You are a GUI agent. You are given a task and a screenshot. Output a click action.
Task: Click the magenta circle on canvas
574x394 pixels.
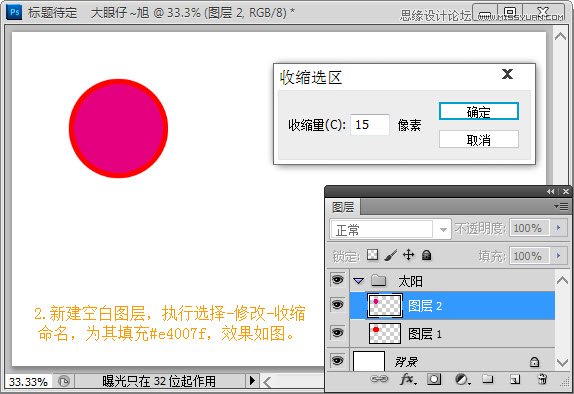click(x=118, y=128)
